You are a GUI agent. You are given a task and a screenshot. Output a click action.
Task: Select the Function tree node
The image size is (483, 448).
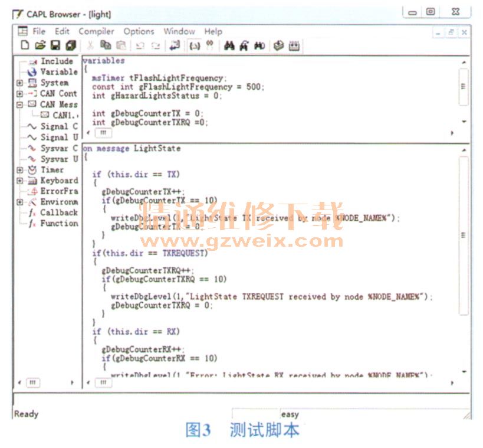59,223
